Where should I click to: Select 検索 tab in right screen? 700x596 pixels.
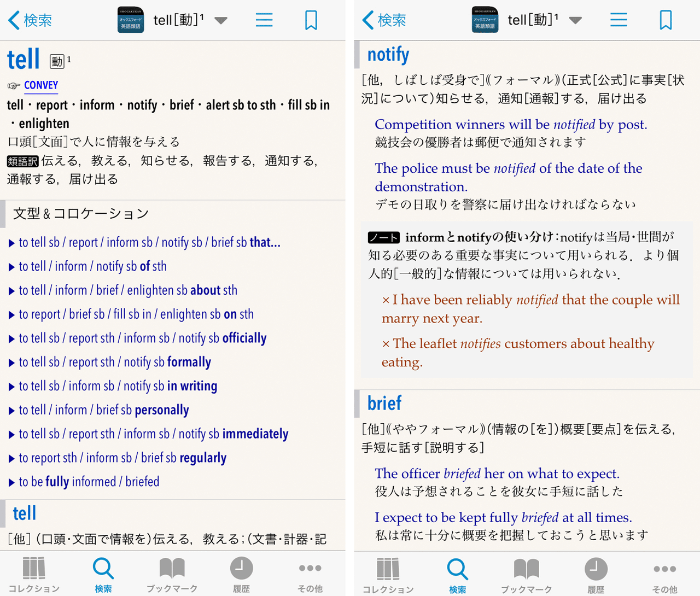click(x=457, y=575)
